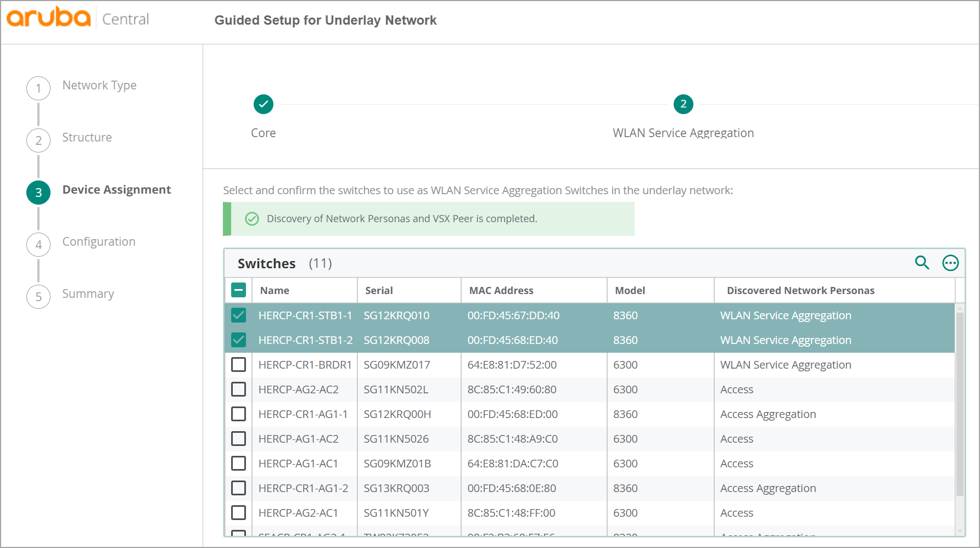Select the WLAN Service Aggregation sub-step label

[x=684, y=133]
